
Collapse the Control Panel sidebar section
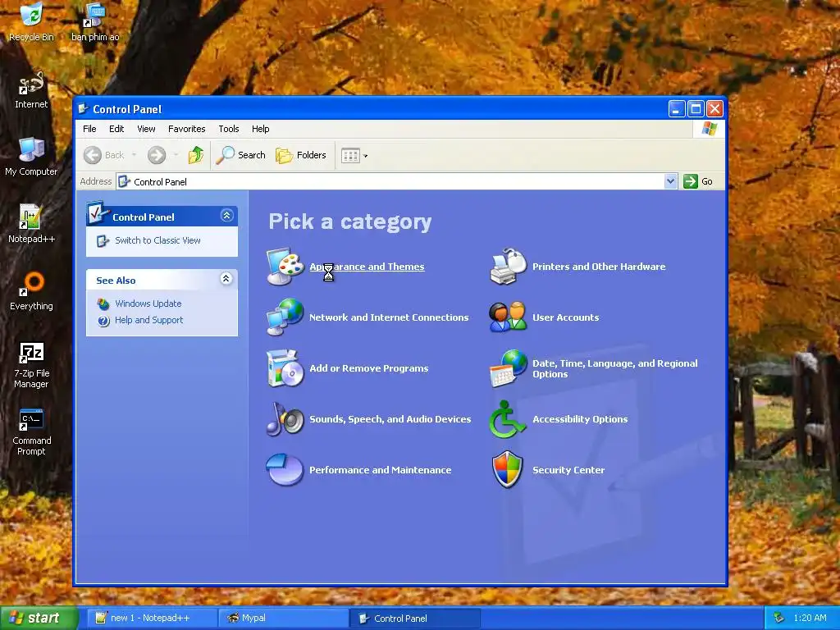pyautogui.click(x=226, y=216)
